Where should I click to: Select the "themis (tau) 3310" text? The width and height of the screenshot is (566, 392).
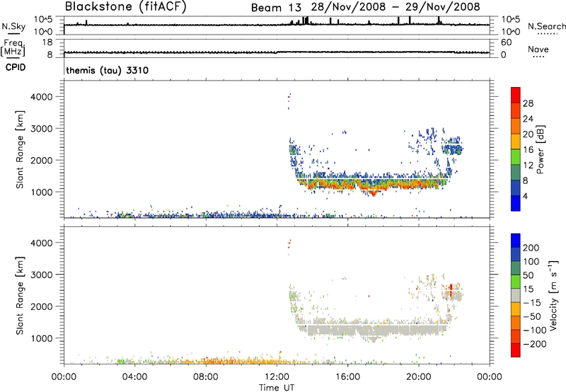click(x=108, y=70)
